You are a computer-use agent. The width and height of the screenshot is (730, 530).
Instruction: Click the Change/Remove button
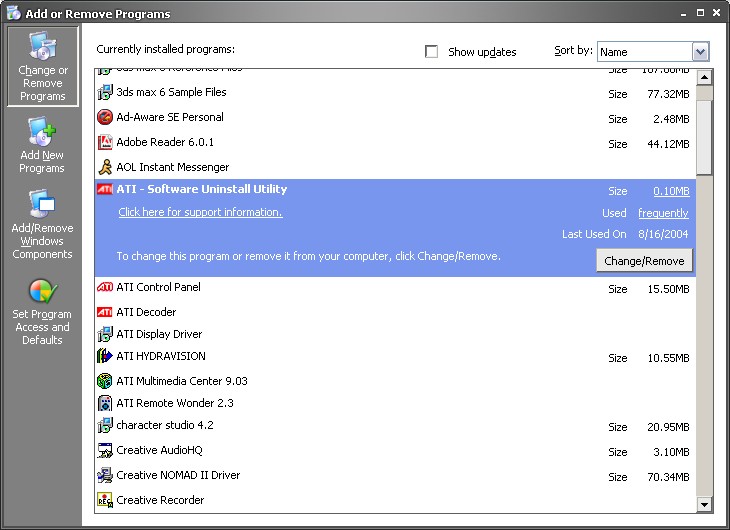point(644,260)
